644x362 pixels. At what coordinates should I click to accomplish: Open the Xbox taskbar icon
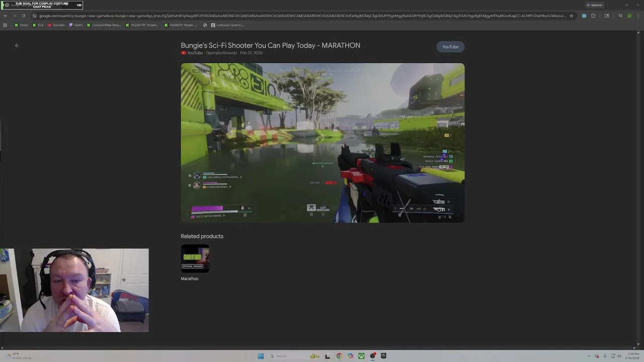(361, 356)
